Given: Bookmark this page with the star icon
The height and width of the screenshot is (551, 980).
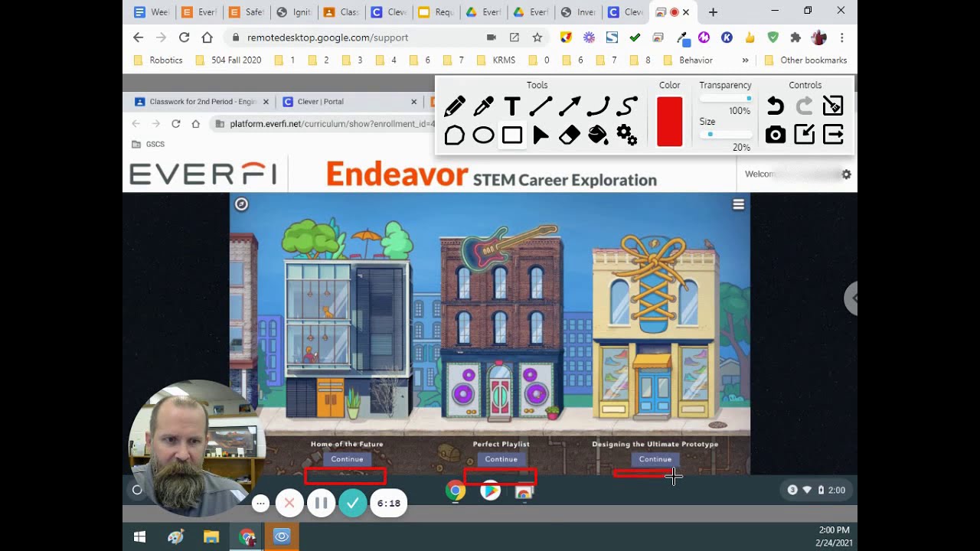Looking at the screenshot, I should coord(537,37).
